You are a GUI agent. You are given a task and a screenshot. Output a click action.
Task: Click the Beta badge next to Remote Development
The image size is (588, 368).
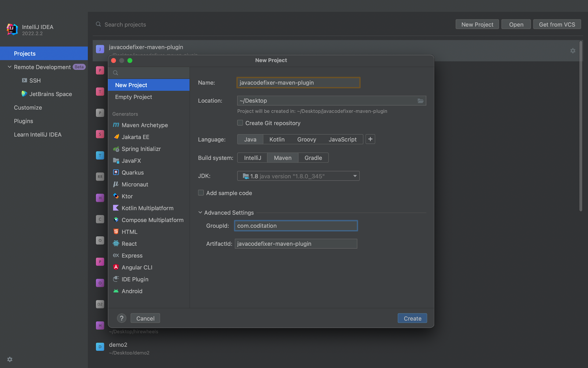(79, 67)
